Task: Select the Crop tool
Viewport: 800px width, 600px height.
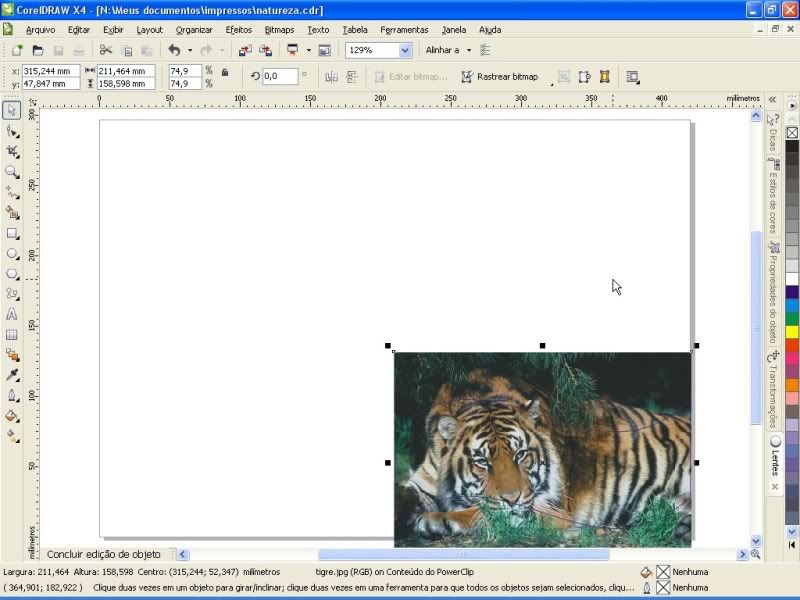Action: pyautogui.click(x=12, y=151)
